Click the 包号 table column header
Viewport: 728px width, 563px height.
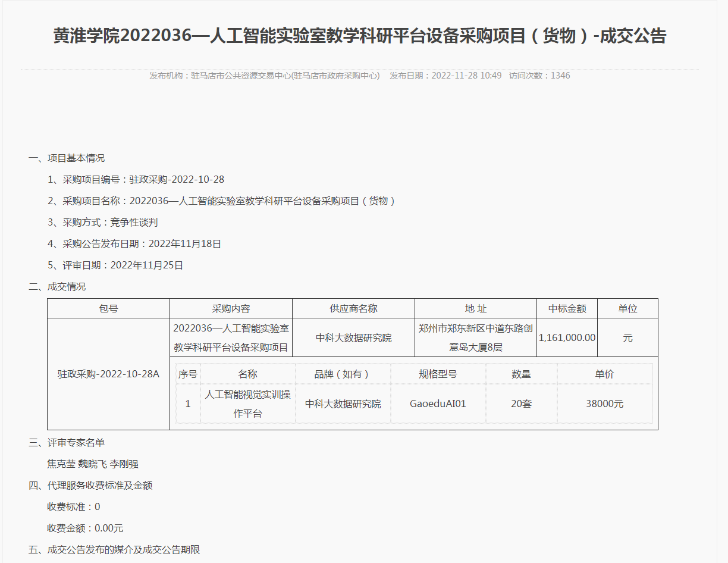(x=108, y=309)
